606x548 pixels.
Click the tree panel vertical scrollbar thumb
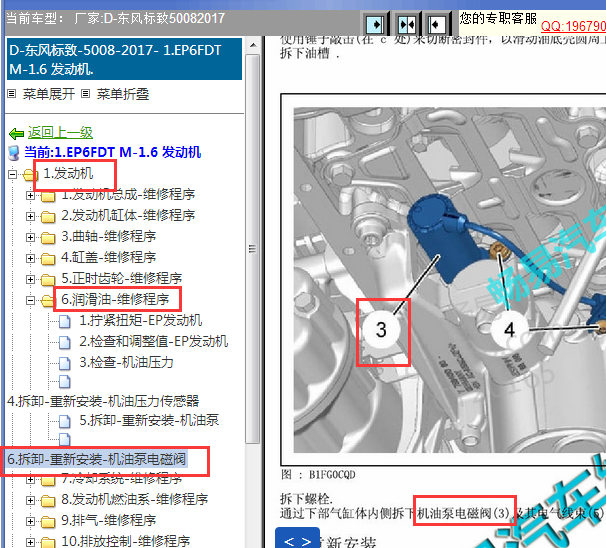point(252,249)
